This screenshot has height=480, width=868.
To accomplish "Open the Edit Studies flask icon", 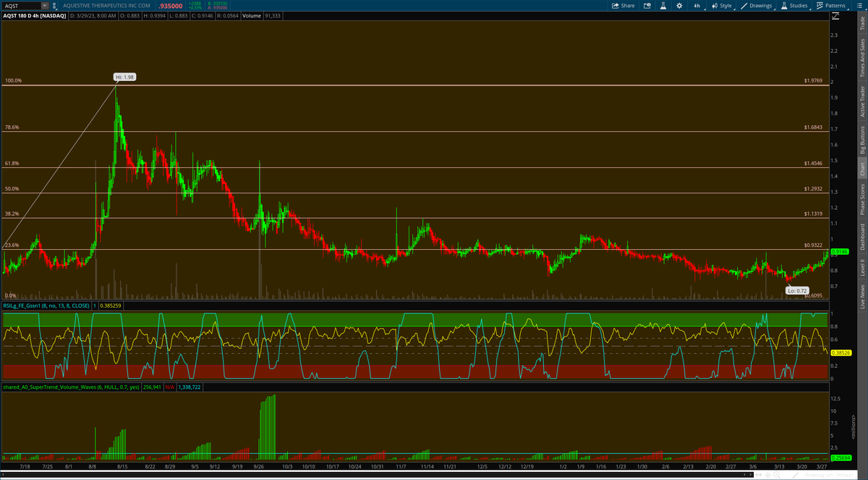I will pyautogui.click(x=663, y=5).
